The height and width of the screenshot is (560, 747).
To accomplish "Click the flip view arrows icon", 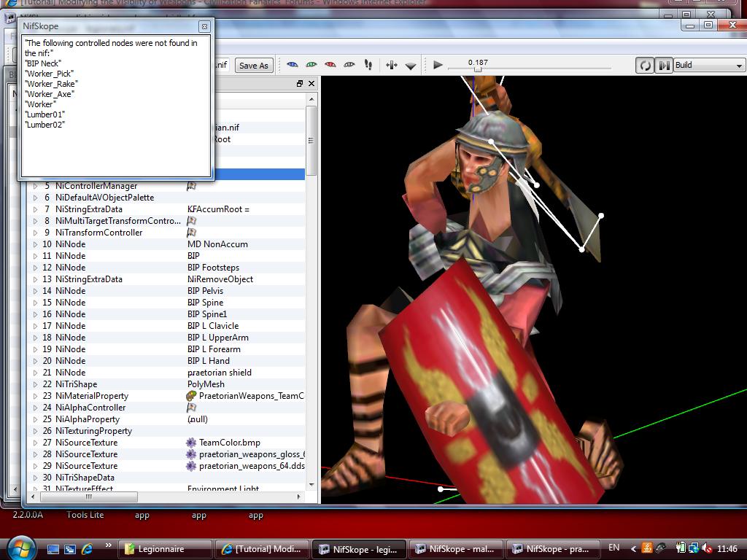I will (392, 65).
